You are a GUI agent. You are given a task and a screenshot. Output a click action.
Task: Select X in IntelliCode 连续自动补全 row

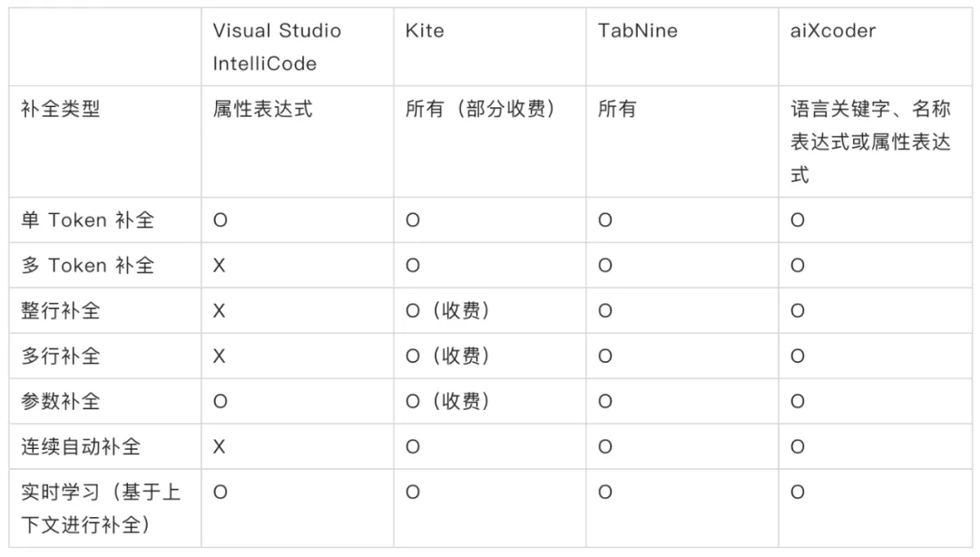(219, 447)
